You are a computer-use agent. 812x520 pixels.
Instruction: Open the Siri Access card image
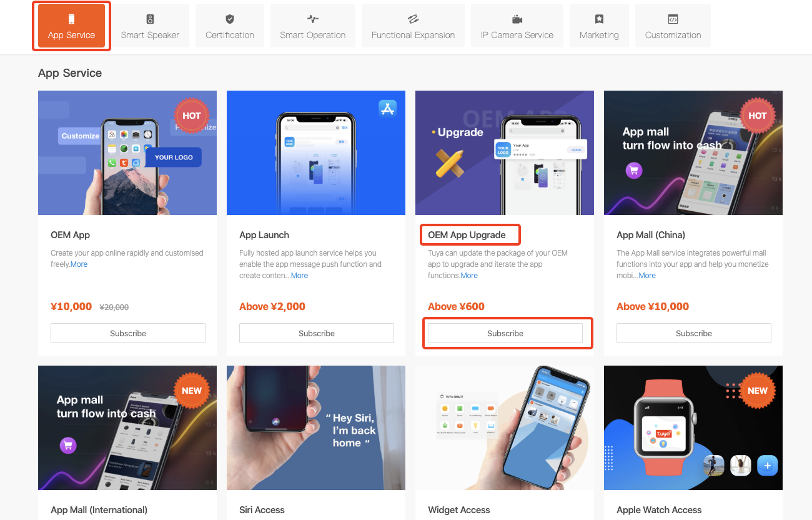click(x=316, y=427)
